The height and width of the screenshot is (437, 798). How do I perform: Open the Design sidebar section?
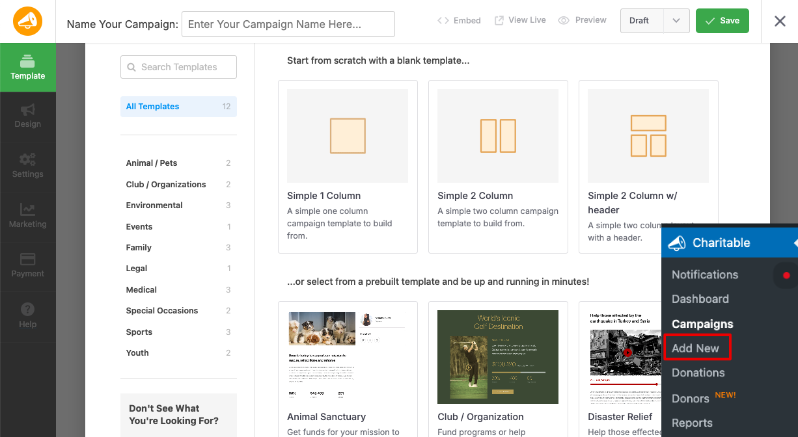click(x=28, y=116)
